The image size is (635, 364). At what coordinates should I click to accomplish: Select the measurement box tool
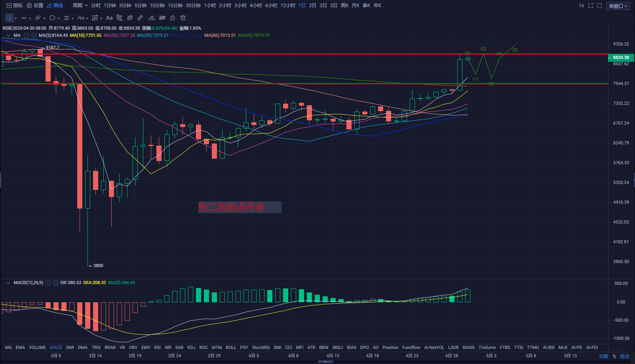click(95, 18)
